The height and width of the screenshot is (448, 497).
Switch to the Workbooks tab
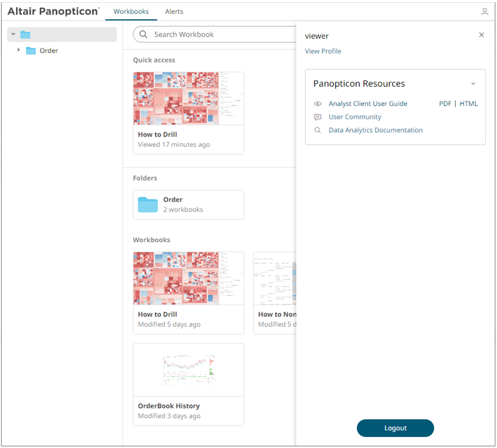131,12
